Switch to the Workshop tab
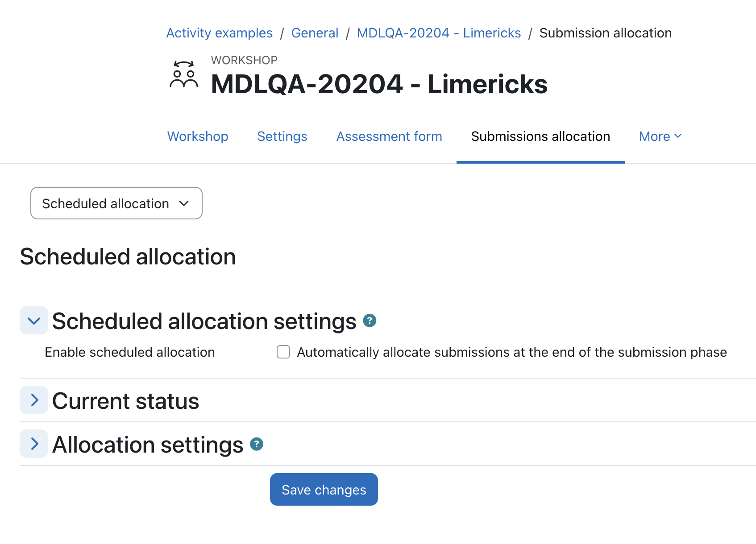Viewport: 756px width, 544px height. pos(198,136)
